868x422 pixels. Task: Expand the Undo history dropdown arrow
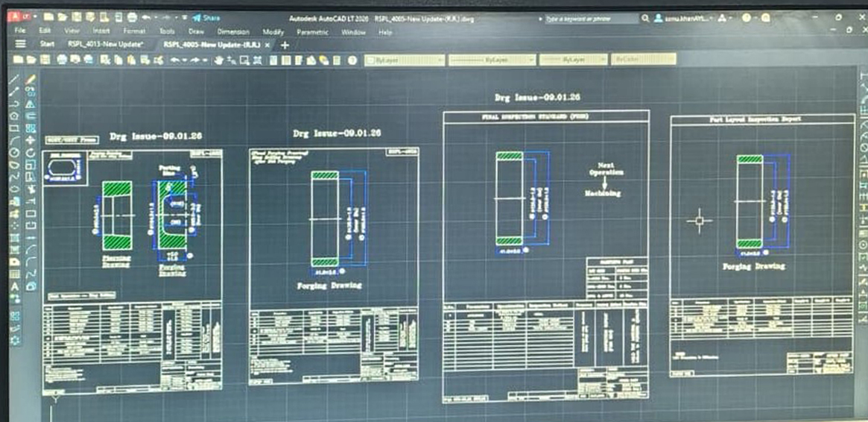tap(184, 59)
